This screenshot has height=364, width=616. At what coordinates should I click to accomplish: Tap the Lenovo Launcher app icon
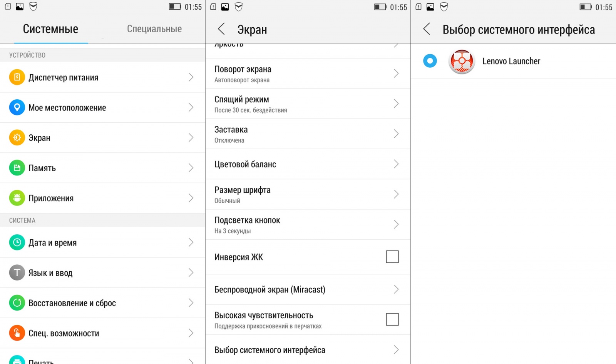(462, 62)
